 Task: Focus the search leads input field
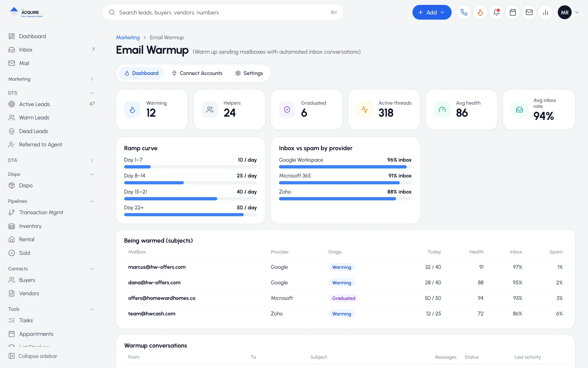pyautogui.click(x=223, y=12)
